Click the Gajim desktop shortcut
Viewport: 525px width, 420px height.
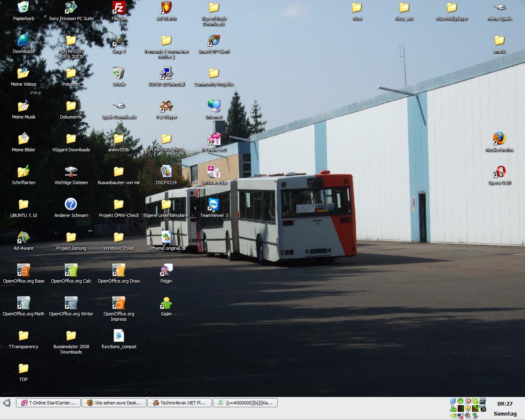(166, 303)
